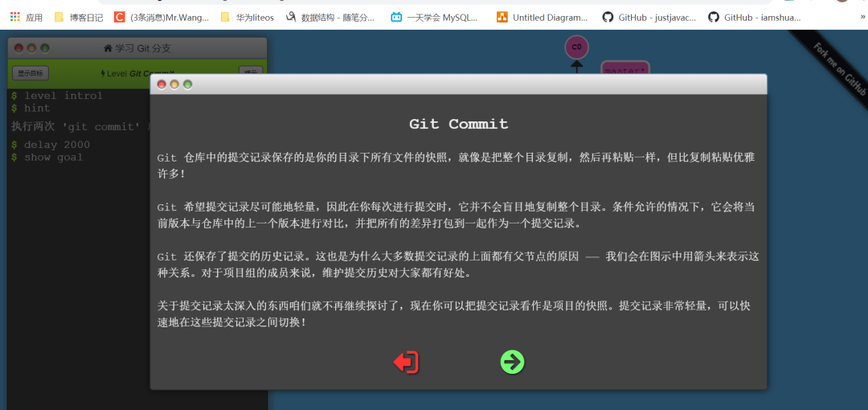Open the Untitled Diagram bookmark
Image resolution: width=868 pixels, height=410 pixels.
[542, 17]
